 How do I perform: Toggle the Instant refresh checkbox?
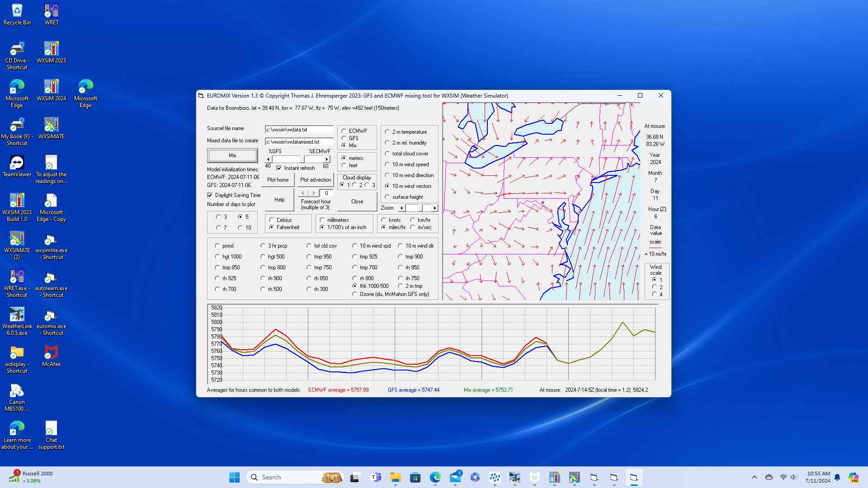pos(279,168)
